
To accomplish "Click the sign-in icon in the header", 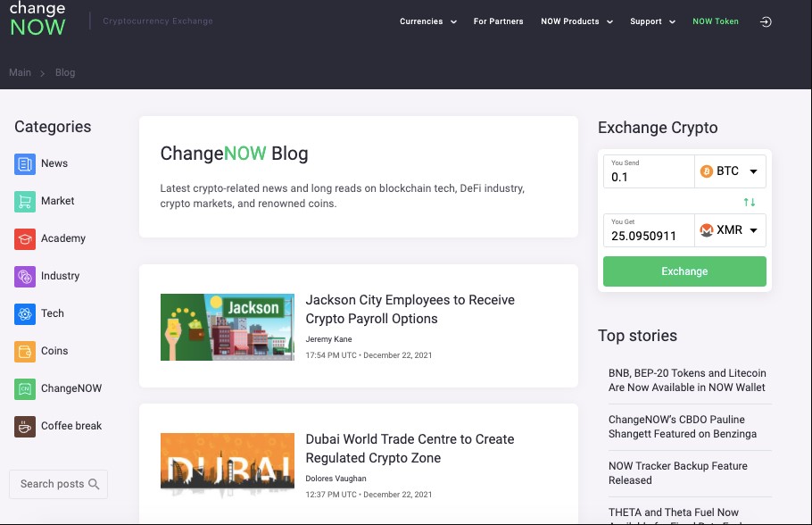I will coord(766,21).
